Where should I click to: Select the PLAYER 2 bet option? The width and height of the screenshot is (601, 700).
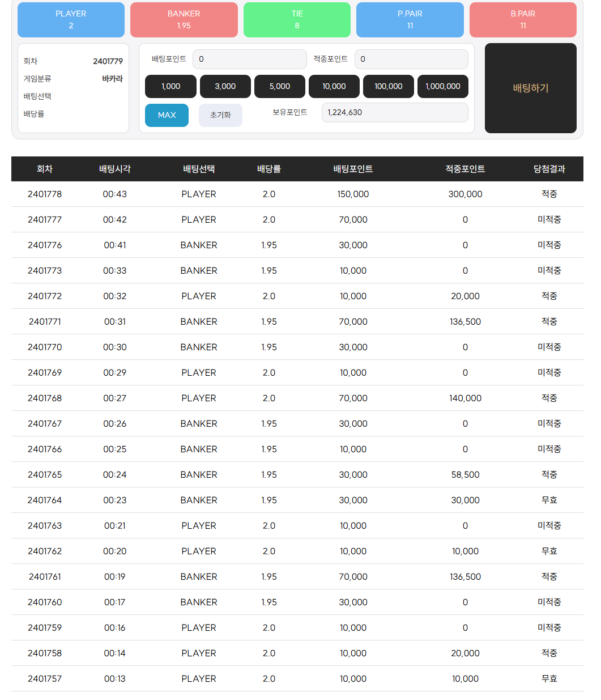[71, 20]
